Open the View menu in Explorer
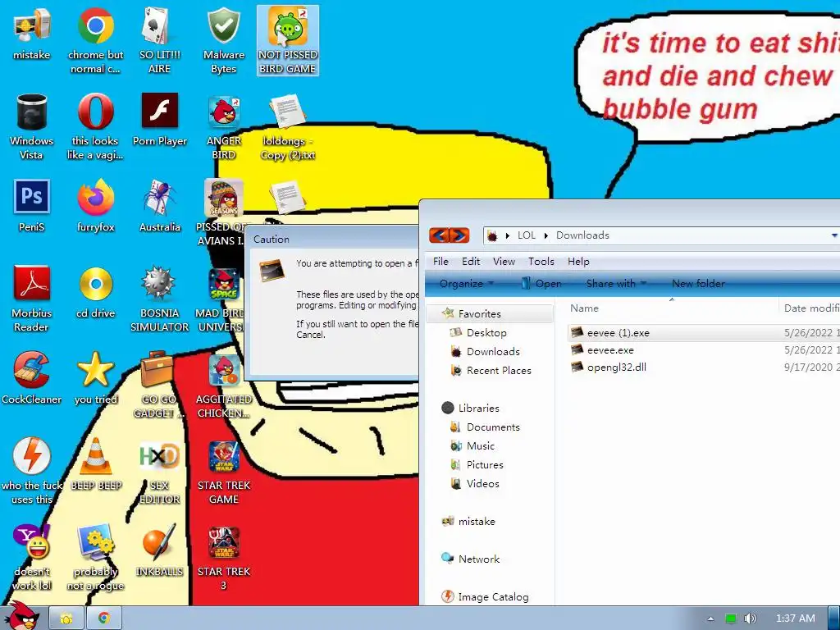840x630 pixels. coord(504,262)
